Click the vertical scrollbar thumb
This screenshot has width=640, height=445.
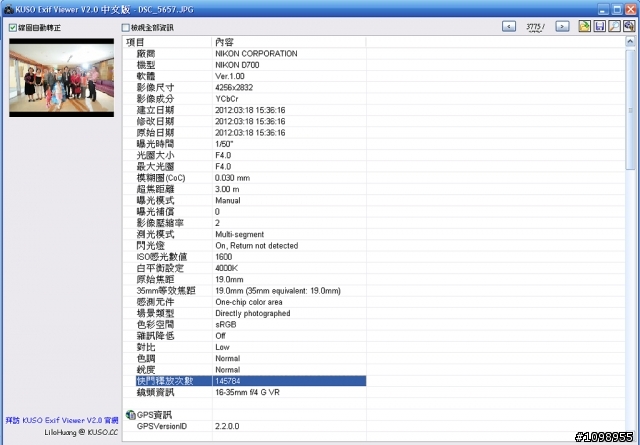coord(630,109)
